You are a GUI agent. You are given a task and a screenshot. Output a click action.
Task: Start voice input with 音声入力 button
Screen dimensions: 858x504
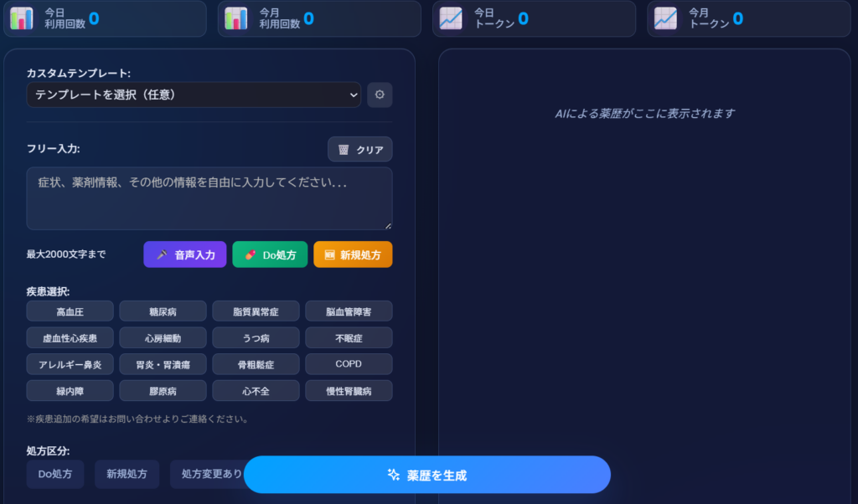(x=185, y=255)
